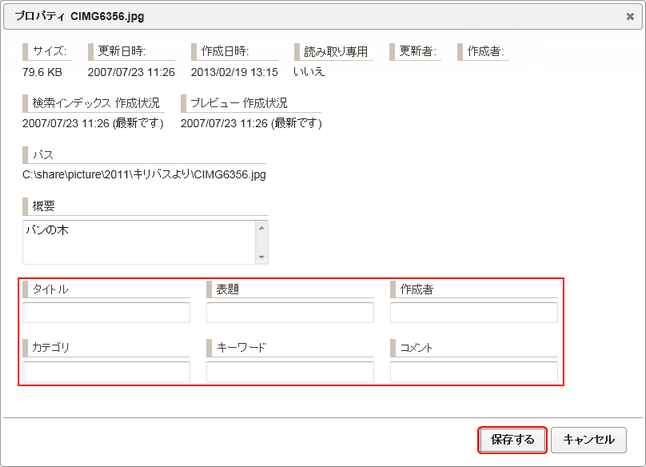Click the キャンセル button
This screenshot has width=646, height=467.
pos(589,440)
